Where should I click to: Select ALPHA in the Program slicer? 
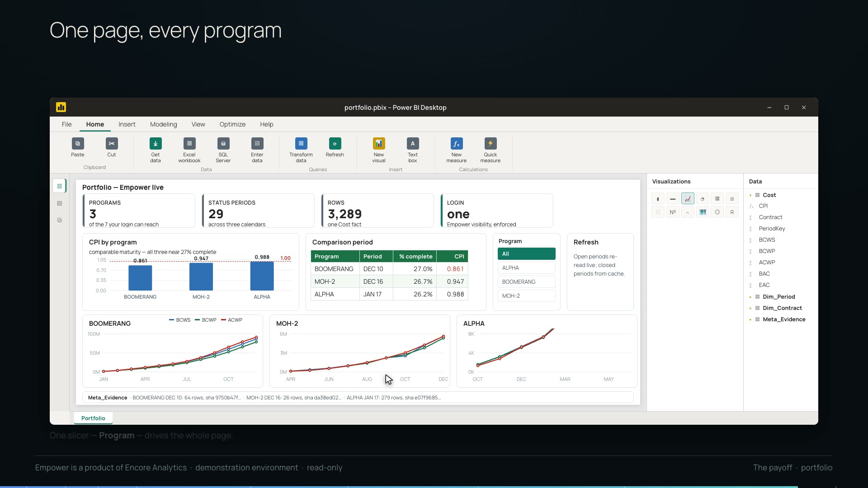(x=526, y=268)
